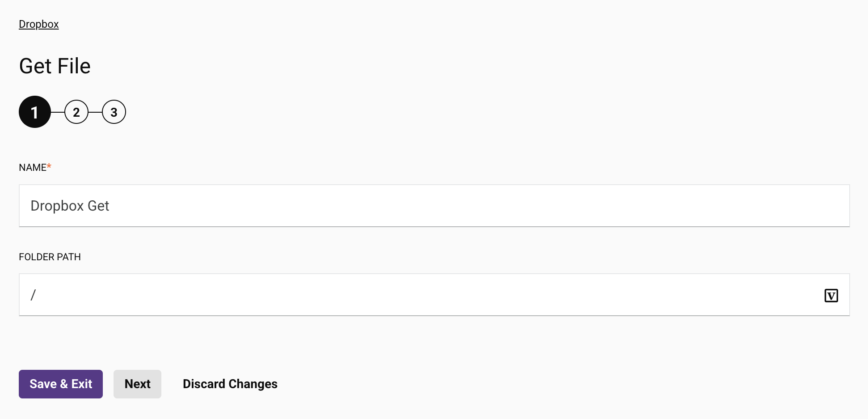This screenshot has height=419, width=868.
Task: Focus the Name input field
Action: tap(434, 206)
